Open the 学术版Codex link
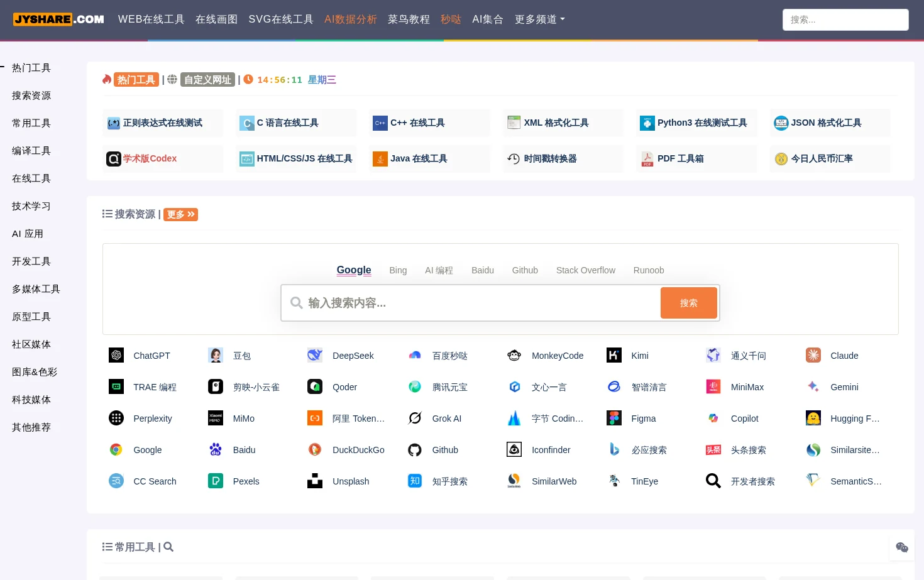Image resolution: width=924 pixels, height=580 pixels. pyautogui.click(x=163, y=159)
